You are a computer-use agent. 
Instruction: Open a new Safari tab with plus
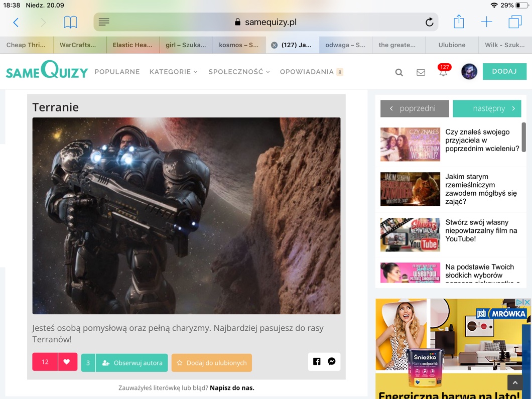pyautogui.click(x=486, y=22)
